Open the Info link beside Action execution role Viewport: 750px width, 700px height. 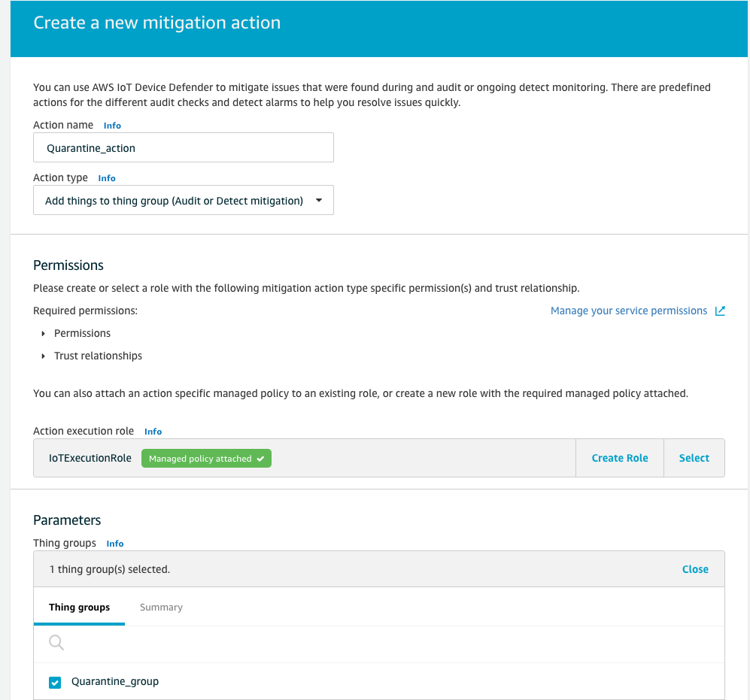[x=153, y=431]
